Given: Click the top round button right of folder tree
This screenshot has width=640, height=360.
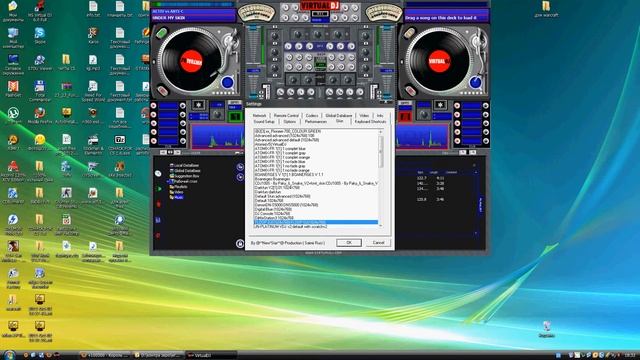Looking at the screenshot, I should click(x=240, y=167).
